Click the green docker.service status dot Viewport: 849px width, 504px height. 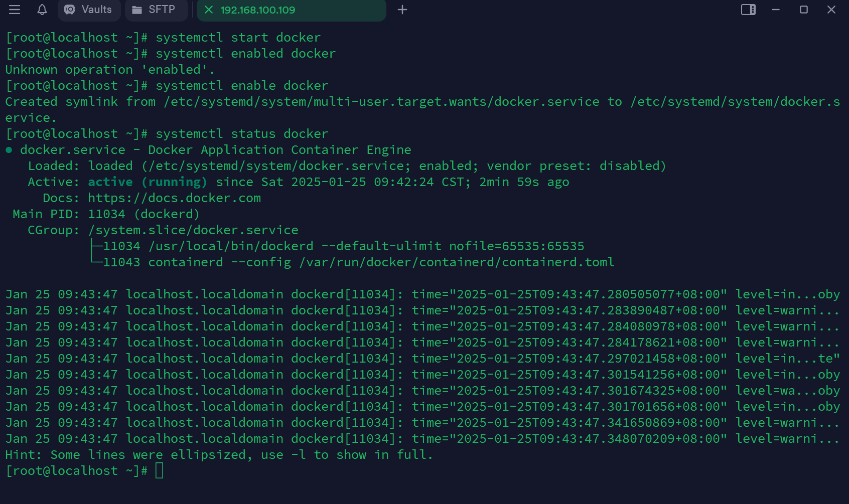9,150
